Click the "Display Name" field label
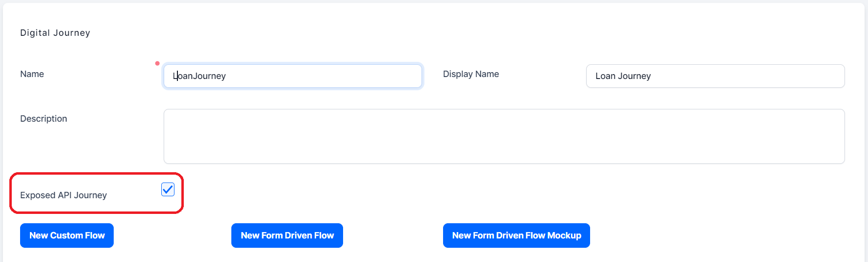Screen dimensions: 868x262 (x=471, y=74)
